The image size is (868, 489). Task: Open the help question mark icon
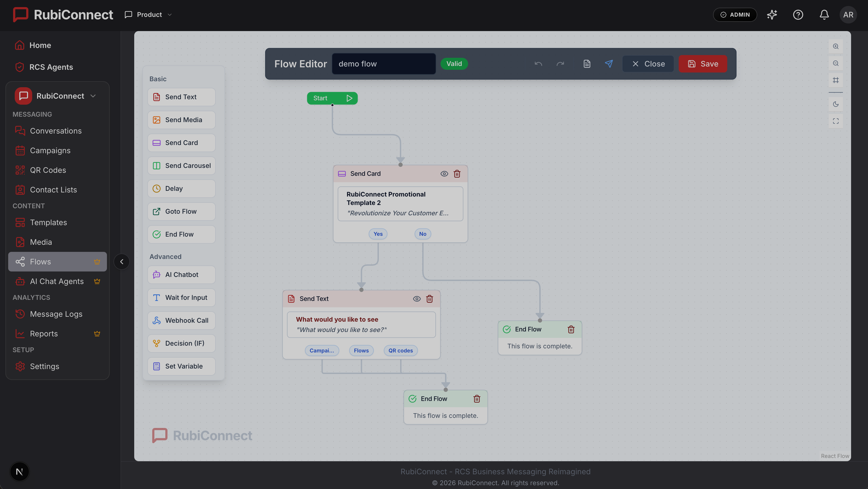[798, 14]
